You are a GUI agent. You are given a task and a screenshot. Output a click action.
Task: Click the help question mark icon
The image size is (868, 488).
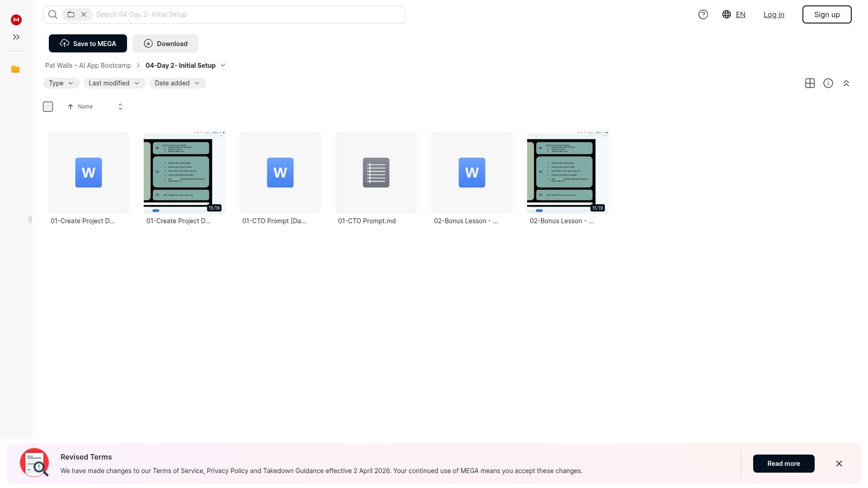point(703,14)
